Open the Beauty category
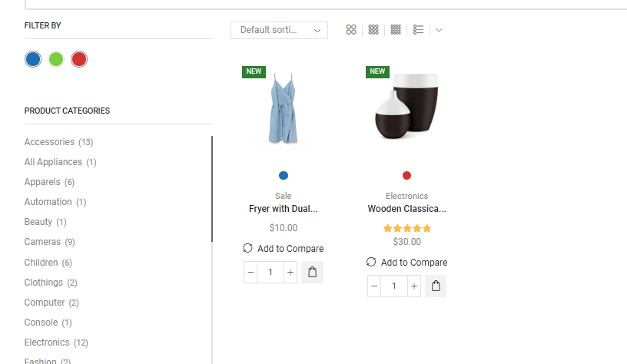The image size is (627, 364). click(38, 222)
